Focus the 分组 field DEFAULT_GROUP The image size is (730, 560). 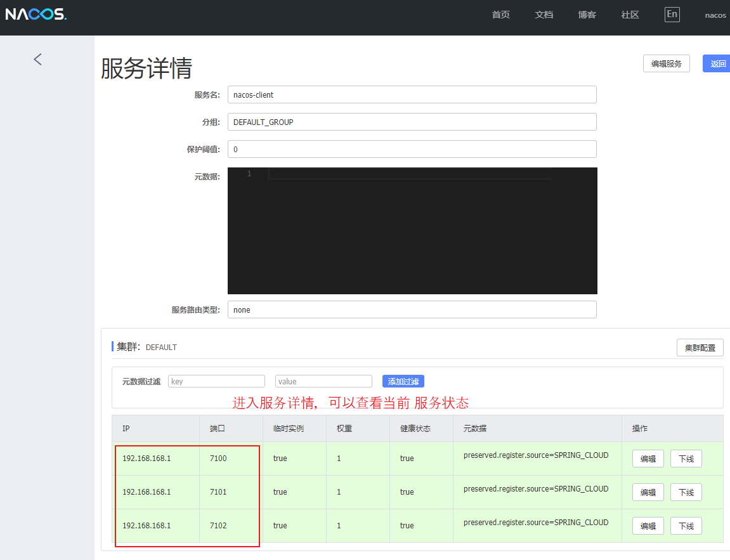412,122
